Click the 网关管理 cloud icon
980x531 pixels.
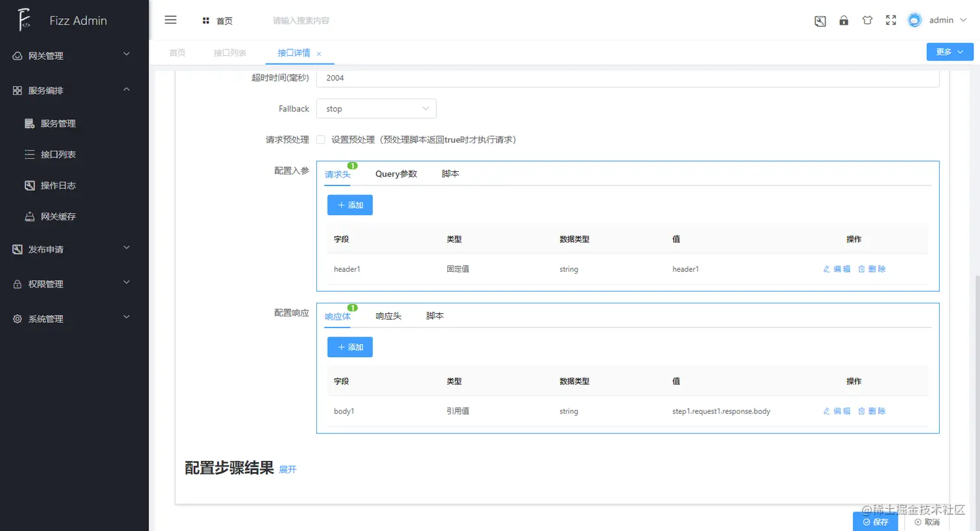pyautogui.click(x=17, y=56)
